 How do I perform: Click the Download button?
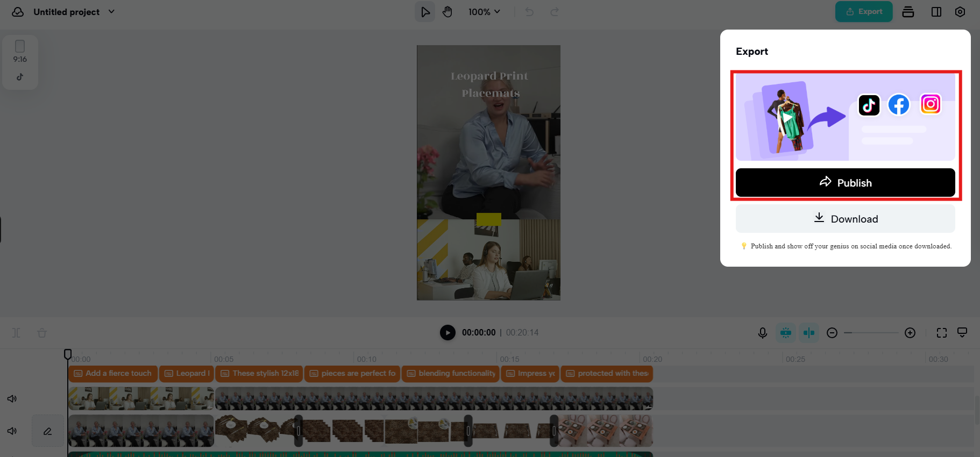coord(846,219)
